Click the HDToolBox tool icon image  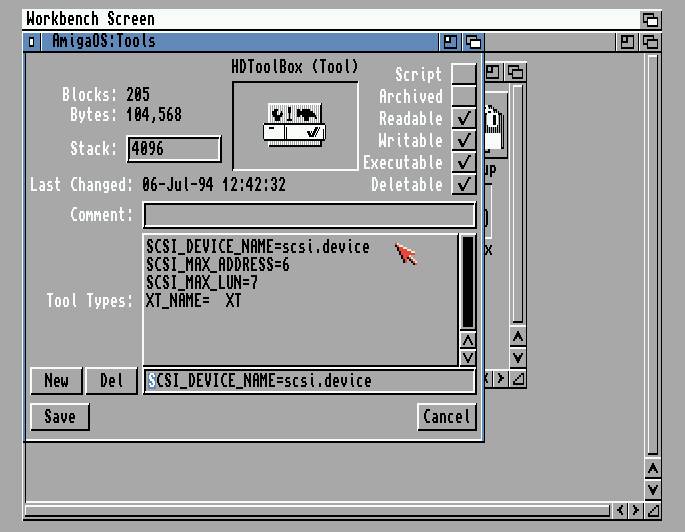[x=295, y=124]
